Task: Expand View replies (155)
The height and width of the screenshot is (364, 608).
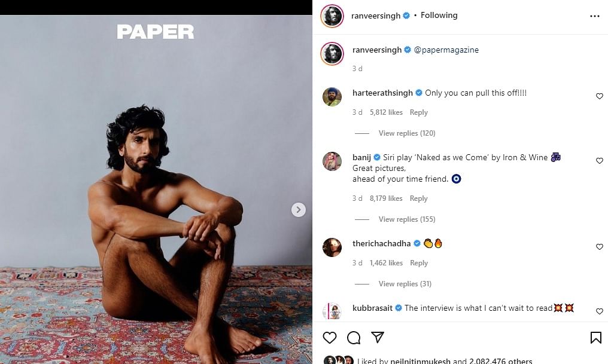Action: pos(407,219)
